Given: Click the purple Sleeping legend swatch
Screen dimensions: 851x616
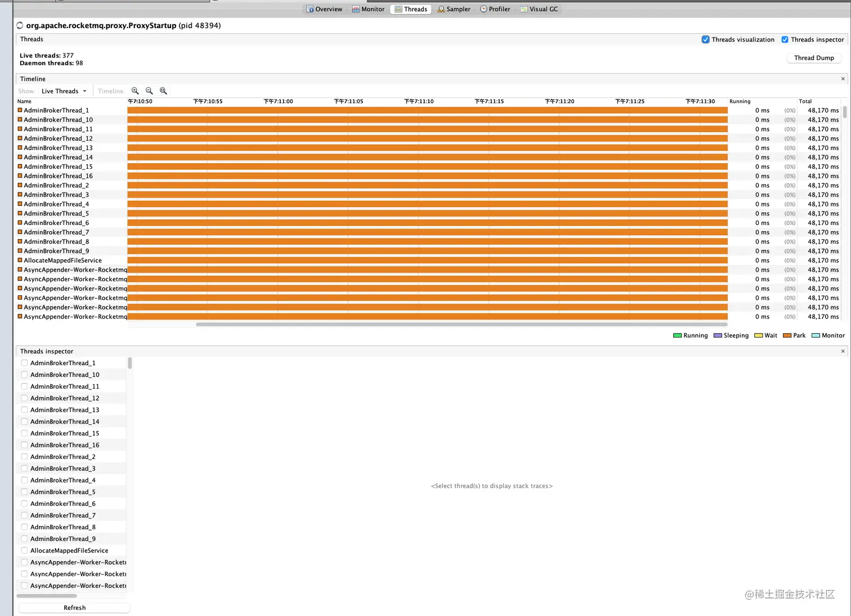Looking at the screenshot, I should tap(718, 335).
